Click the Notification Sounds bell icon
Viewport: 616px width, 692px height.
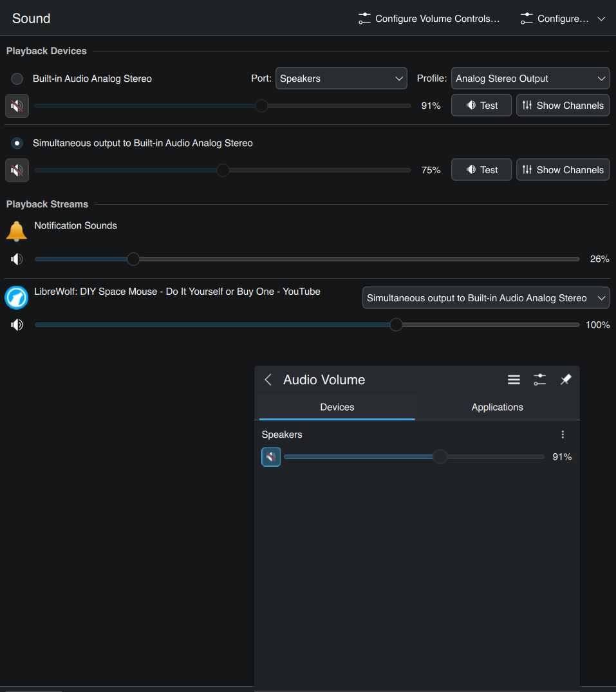pos(17,230)
